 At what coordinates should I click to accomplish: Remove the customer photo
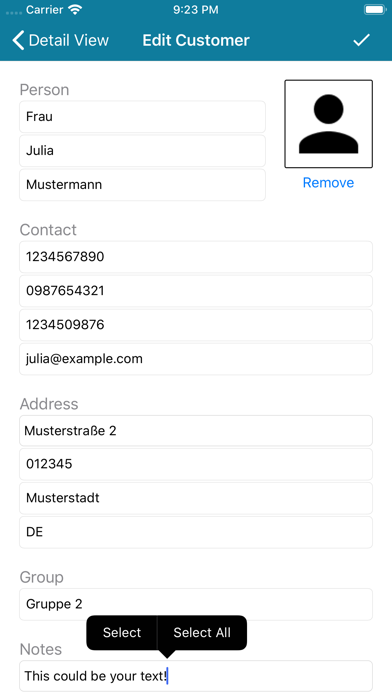(x=329, y=182)
